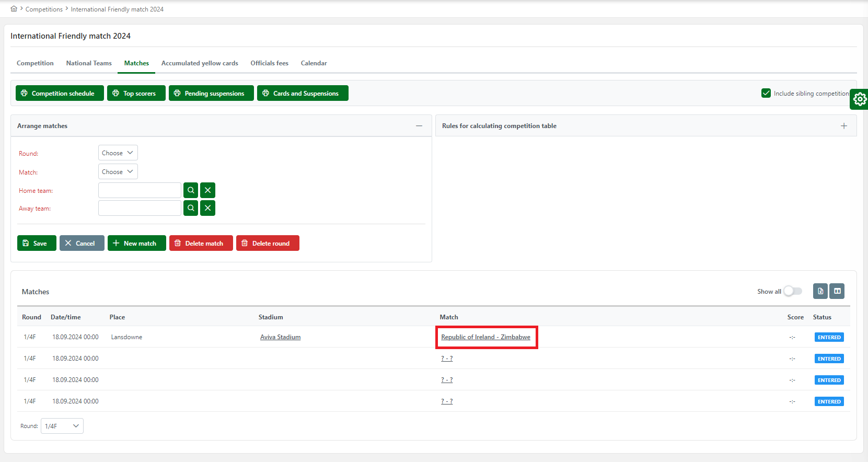Switch to the National Teams tab
Image resolution: width=868 pixels, height=462 pixels.
tap(89, 63)
